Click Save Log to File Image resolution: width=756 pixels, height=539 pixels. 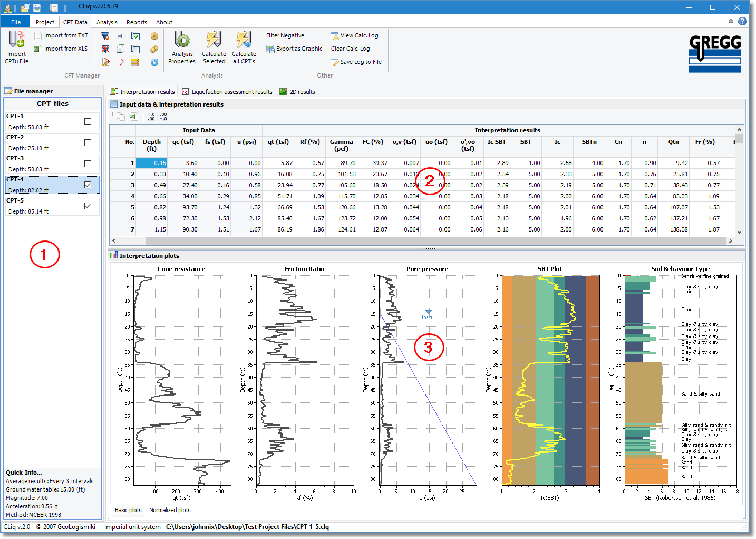356,62
